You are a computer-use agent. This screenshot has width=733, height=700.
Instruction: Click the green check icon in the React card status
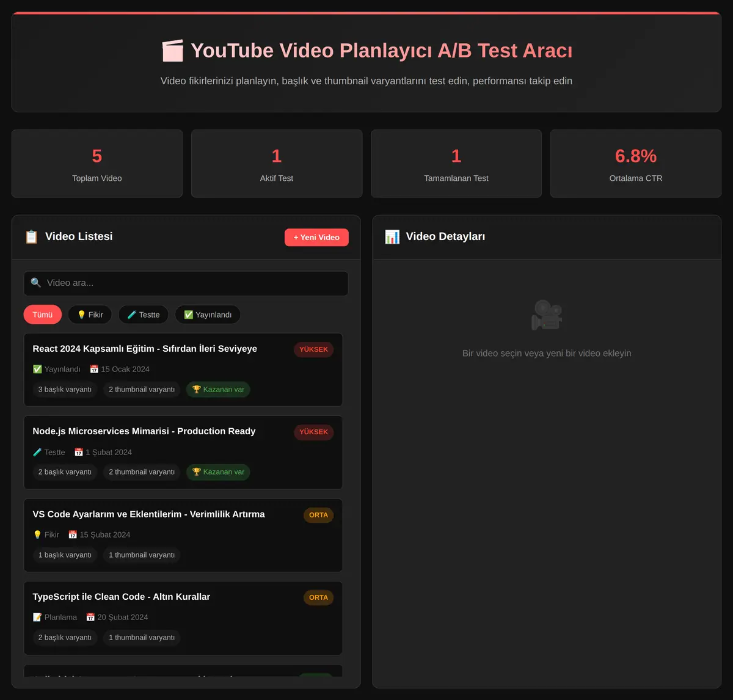point(37,369)
